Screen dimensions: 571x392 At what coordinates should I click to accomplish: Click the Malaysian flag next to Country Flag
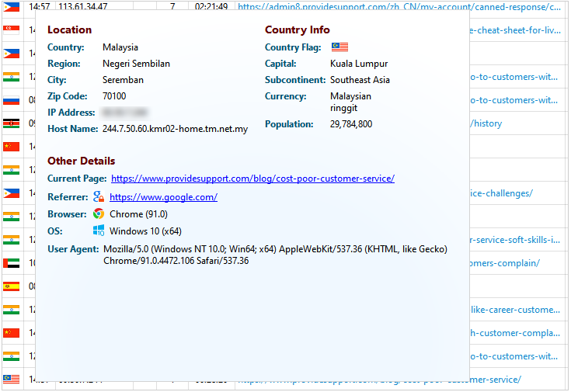(x=339, y=47)
